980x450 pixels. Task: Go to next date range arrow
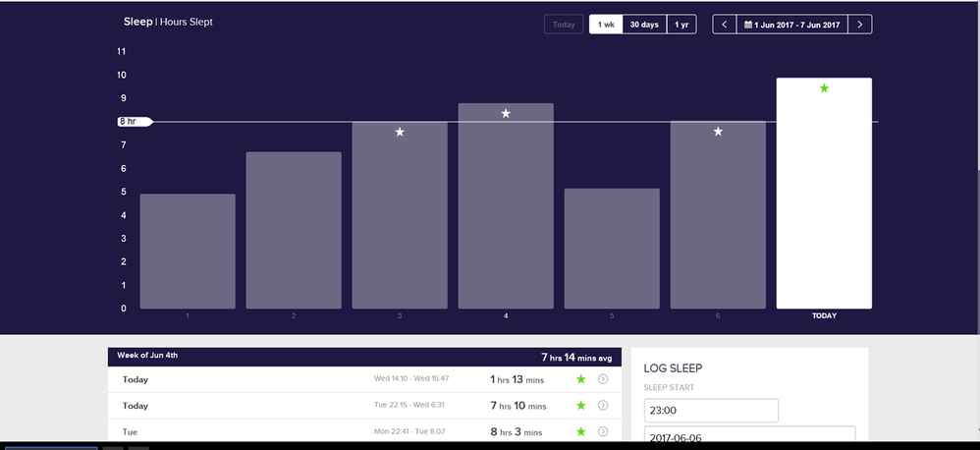[x=859, y=25]
